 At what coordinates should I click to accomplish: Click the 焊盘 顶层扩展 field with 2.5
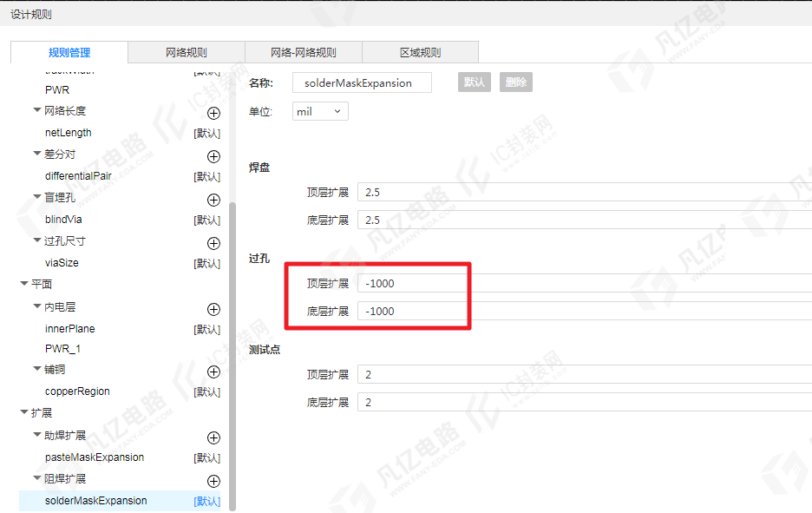[x=585, y=192]
